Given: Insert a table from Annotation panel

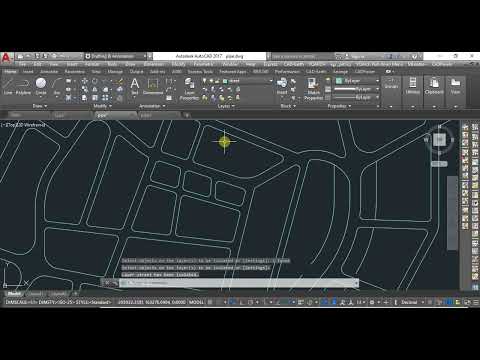Looking at the screenshot, I should [169, 98].
